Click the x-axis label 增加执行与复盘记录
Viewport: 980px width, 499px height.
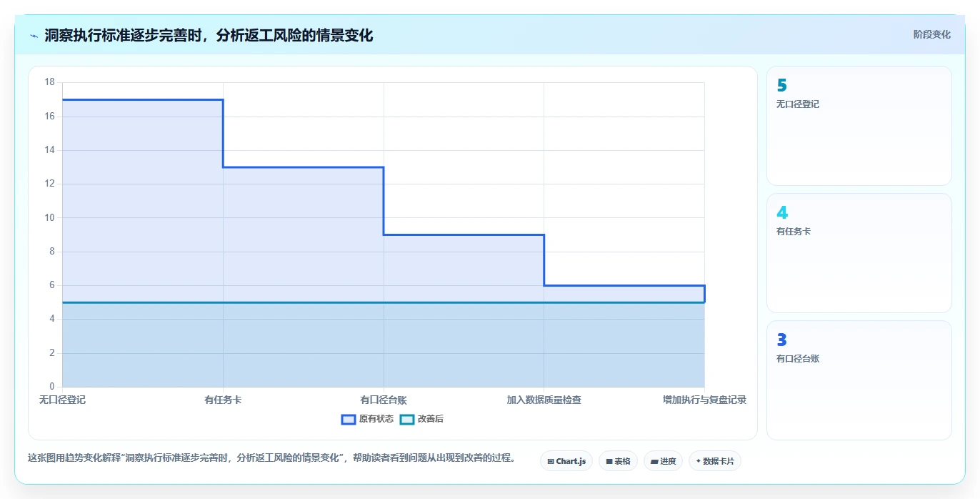coord(704,400)
